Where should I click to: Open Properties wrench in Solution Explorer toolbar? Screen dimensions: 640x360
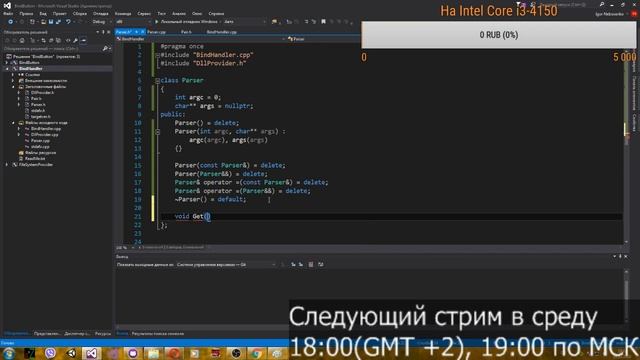click(76, 40)
